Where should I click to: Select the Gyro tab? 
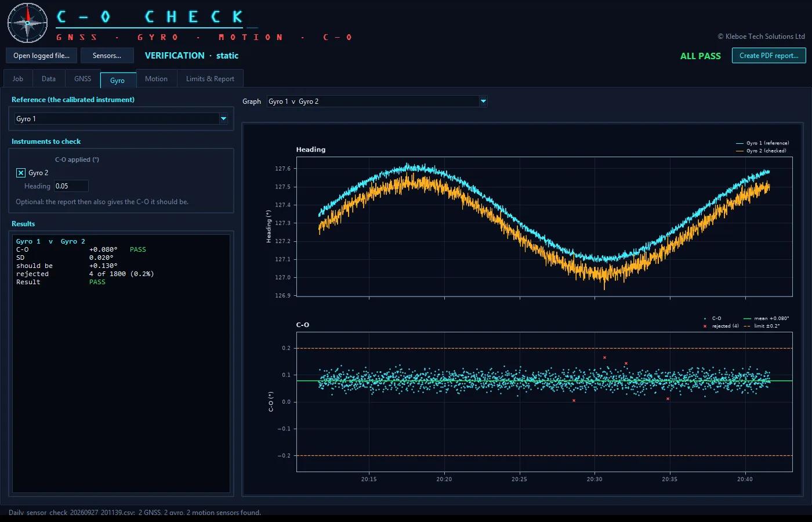pos(118,80)
